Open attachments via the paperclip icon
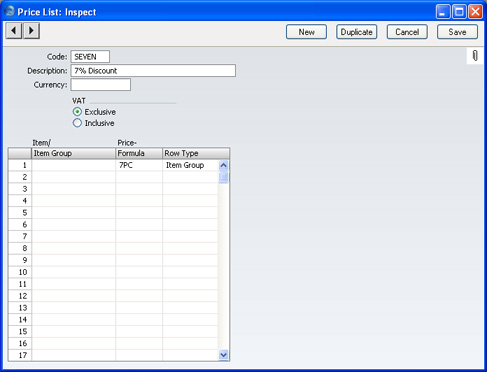 point(475,56)
